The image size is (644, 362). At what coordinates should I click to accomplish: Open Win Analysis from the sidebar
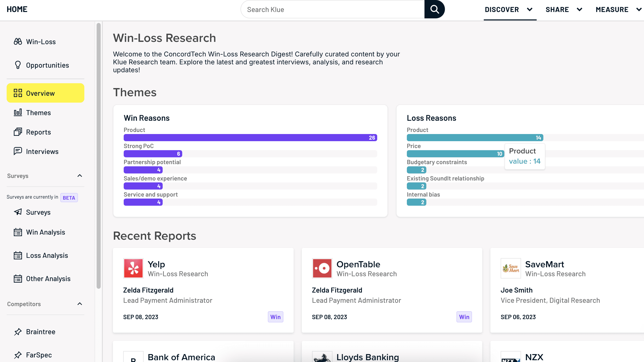pos(45,232)
